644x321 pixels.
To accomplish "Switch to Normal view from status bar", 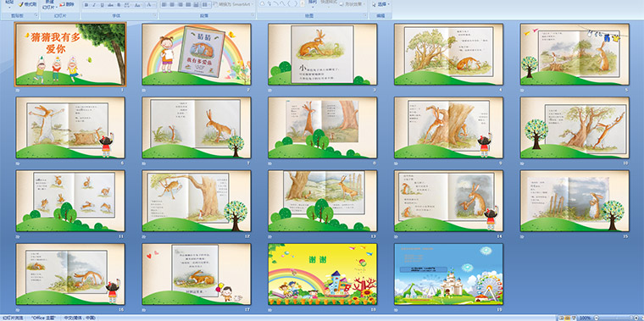I will (x=561, y=318).
